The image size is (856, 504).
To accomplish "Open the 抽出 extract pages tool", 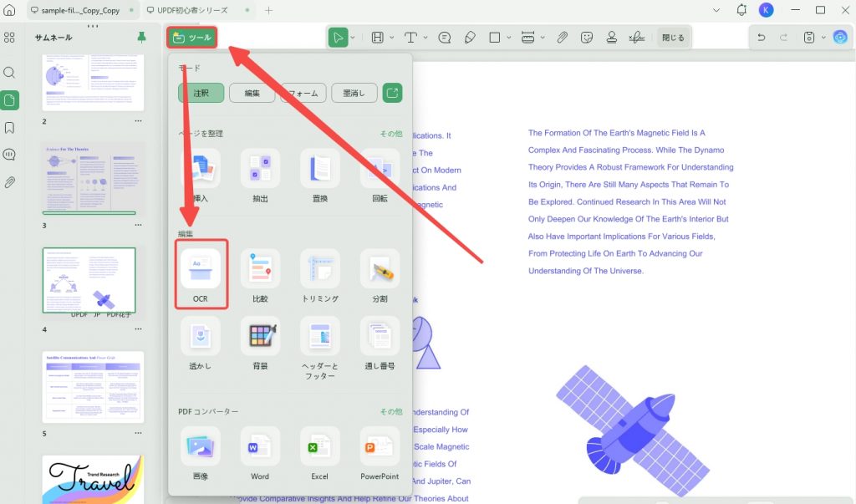I will pos(261,176).
